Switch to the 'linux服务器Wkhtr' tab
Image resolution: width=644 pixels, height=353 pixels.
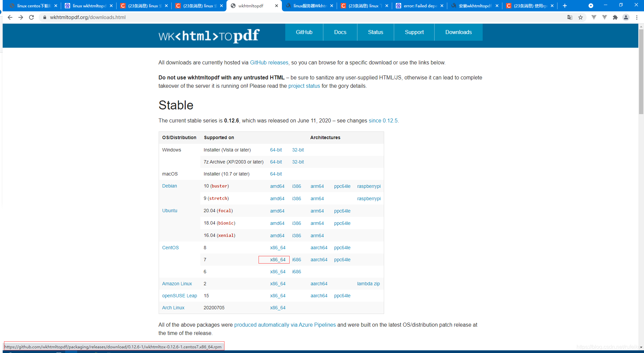click(x=309, y=6)
